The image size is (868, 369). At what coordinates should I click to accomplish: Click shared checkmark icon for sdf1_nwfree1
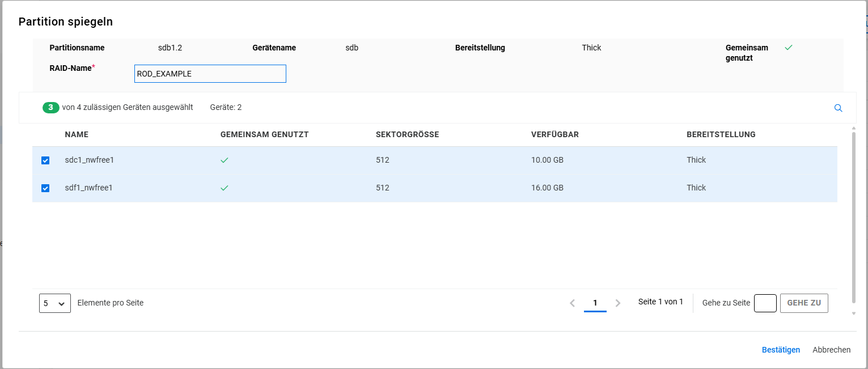pos(225,188)
